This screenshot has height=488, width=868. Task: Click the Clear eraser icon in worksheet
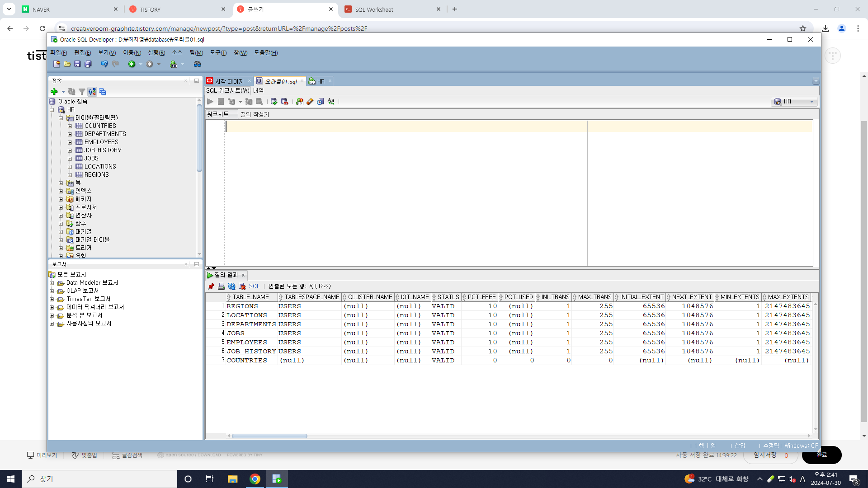(x=310, y=102)
